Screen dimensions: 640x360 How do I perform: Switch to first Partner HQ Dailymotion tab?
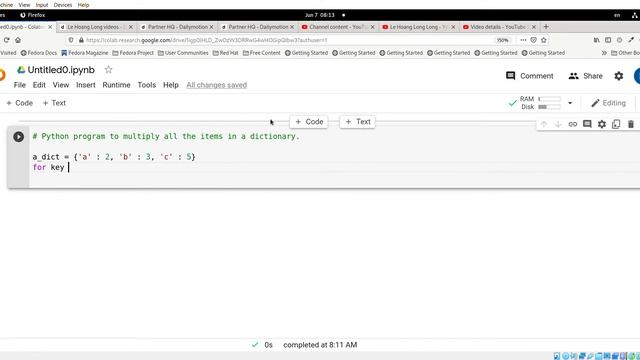(178, 27)
